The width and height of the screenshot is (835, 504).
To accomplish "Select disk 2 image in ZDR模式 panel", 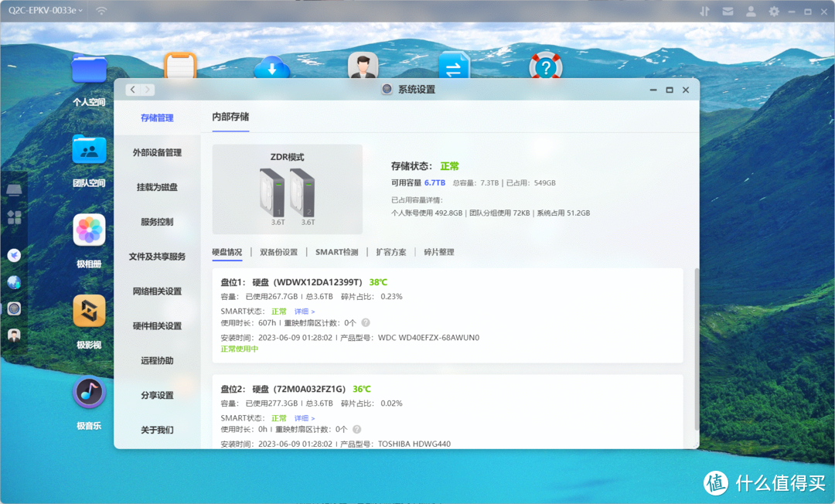I will (x=302, y=192).
